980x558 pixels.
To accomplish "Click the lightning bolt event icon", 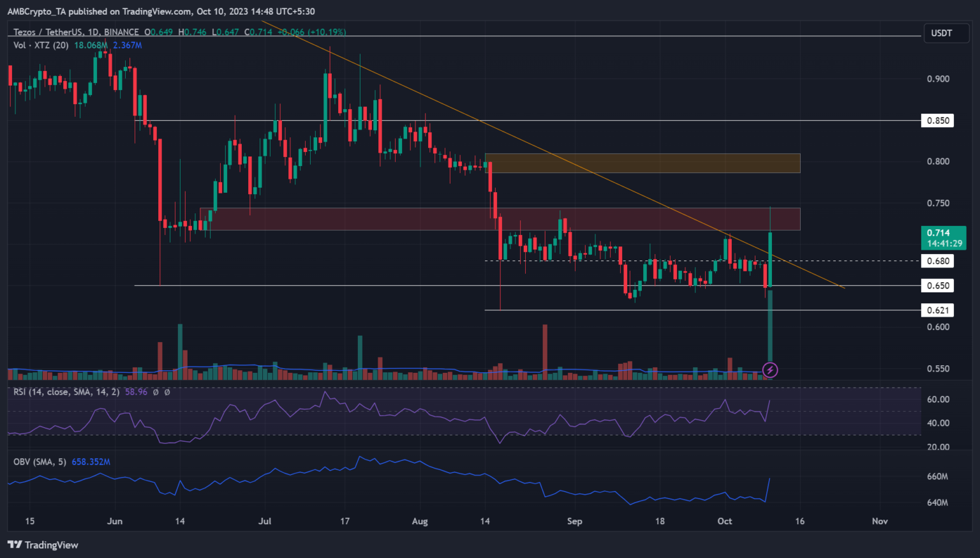I will [x=770, y=370].
